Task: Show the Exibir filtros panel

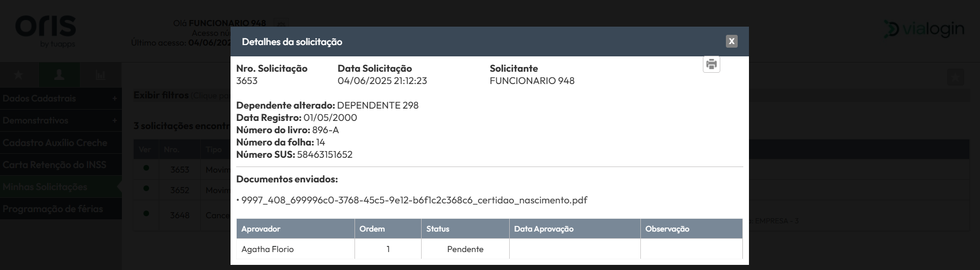Action: [161, 95]
